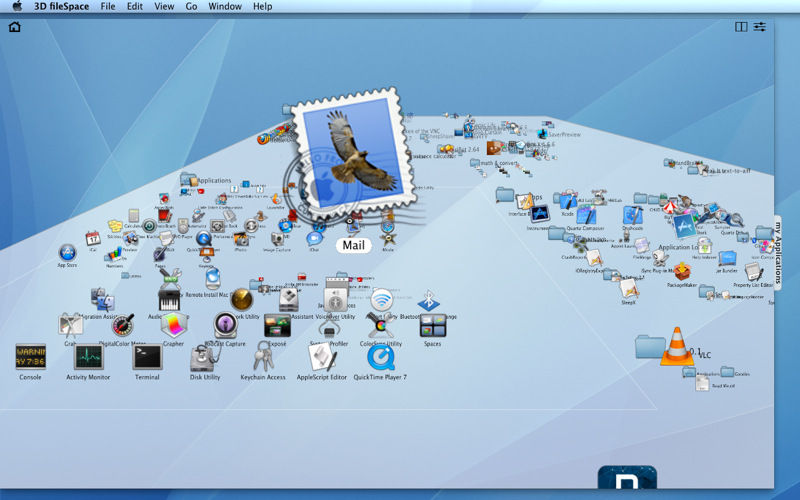800x500 pixels.
Task: Open the Applications folder icon
Action: point(188,179)
